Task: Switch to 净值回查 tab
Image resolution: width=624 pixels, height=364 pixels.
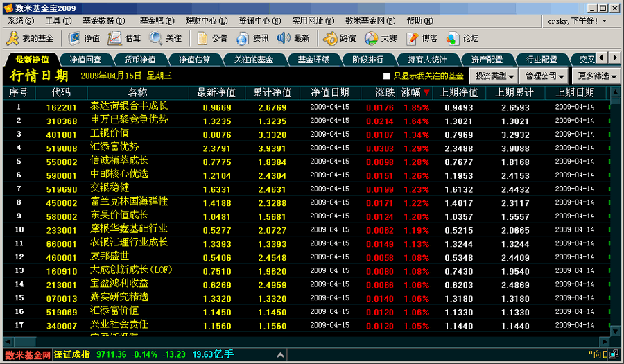Action: pyautogui.click(x=85, y=60)
